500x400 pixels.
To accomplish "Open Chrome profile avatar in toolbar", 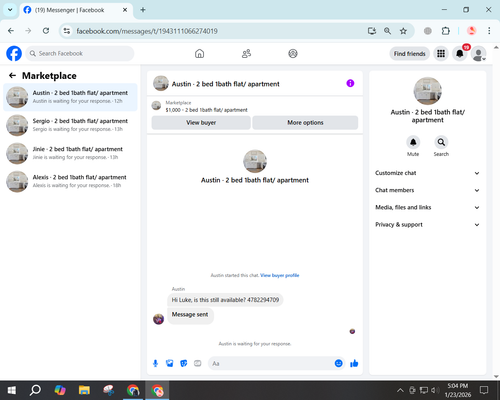I will (x=471, y=31).
